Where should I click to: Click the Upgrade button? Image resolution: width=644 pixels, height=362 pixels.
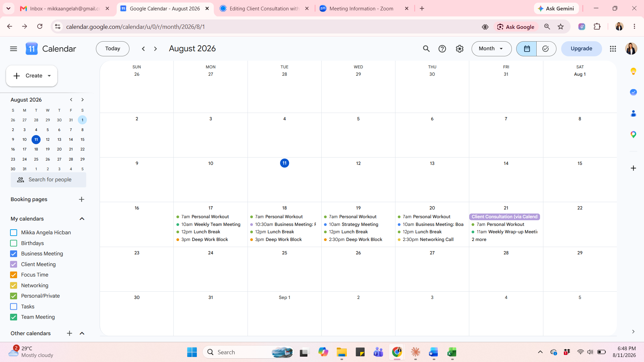click(581, 49)
